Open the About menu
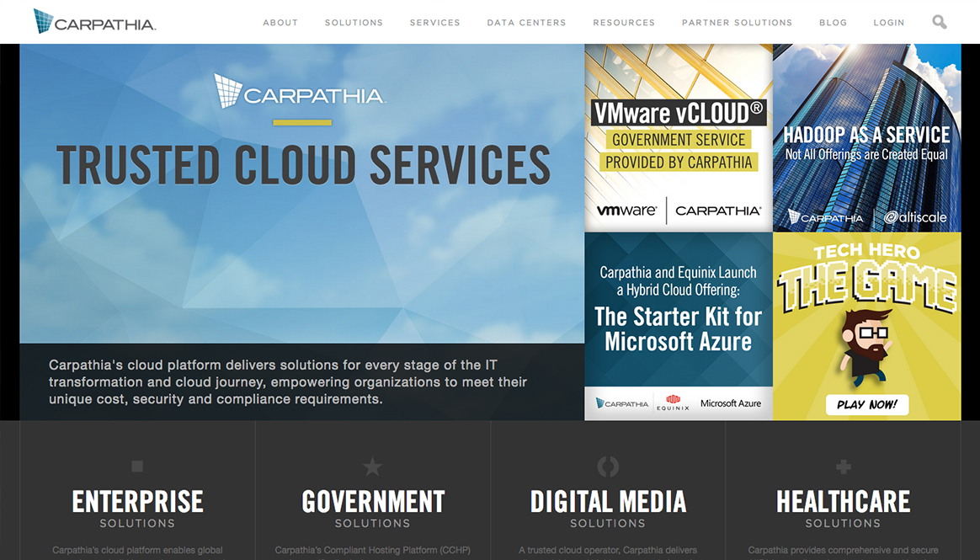This screenshot has width=980, height=560. coord(280,23)
